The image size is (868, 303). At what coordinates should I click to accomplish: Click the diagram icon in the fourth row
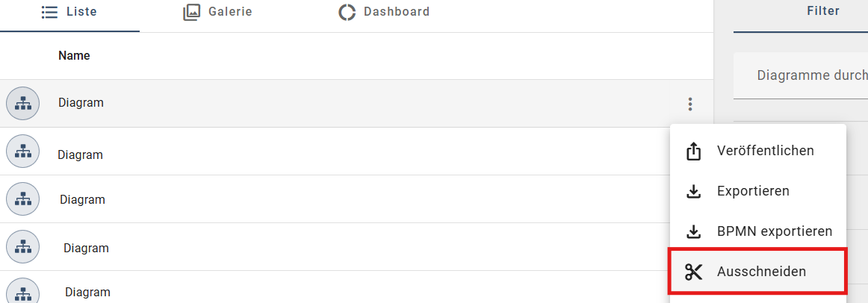[23, 247]
